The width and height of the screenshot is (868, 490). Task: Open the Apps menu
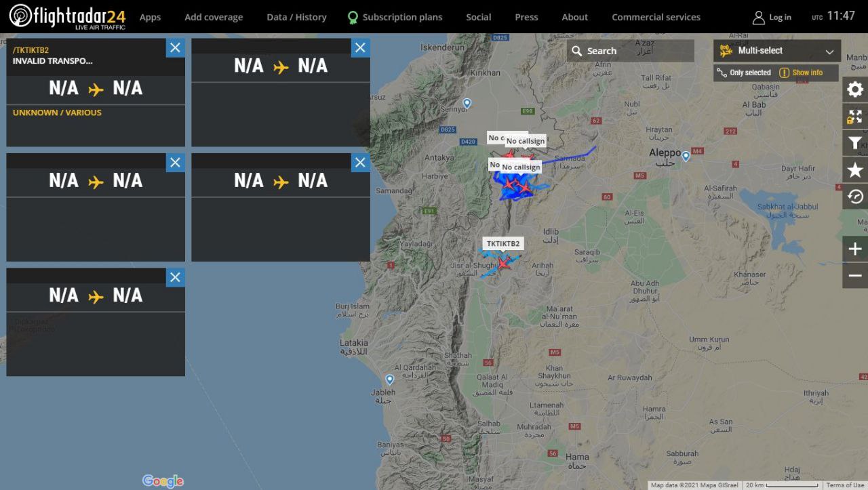(150, 17)
